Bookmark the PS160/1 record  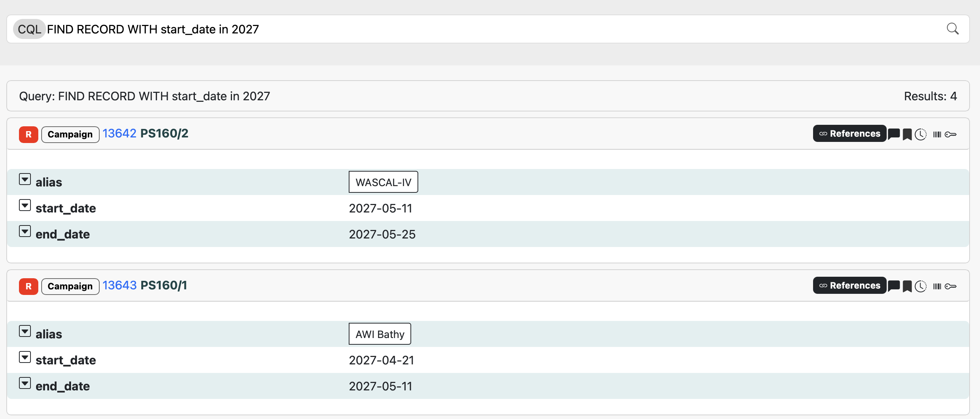(x=907, y=286)
